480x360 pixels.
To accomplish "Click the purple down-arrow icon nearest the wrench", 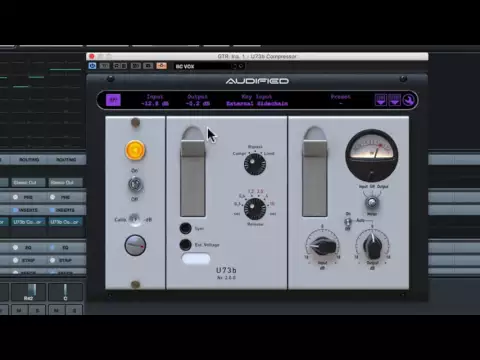I will pyautogui.click(x=394, y=100).
